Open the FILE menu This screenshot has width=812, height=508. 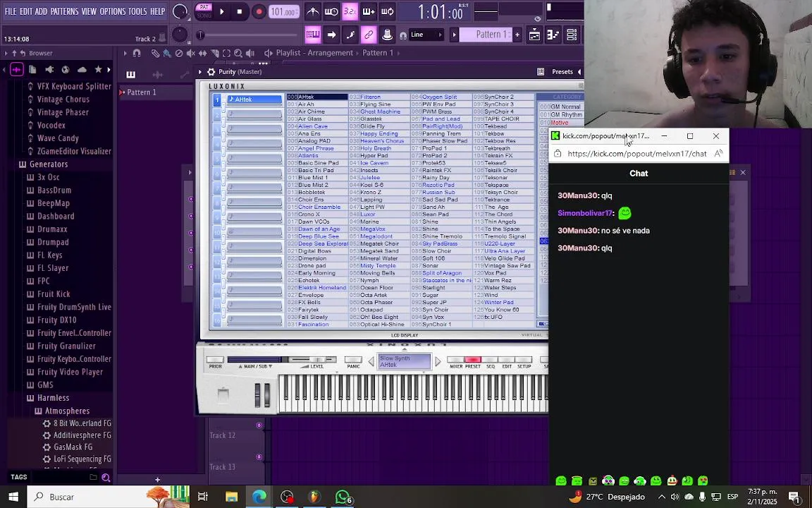click(11, 11)
